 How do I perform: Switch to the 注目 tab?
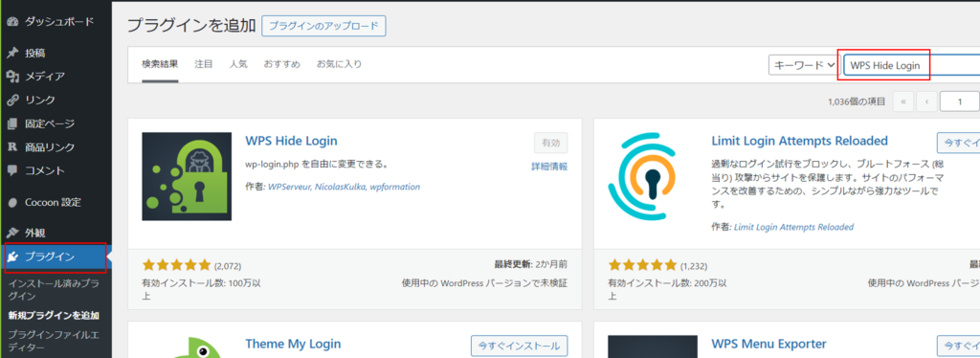204,64
